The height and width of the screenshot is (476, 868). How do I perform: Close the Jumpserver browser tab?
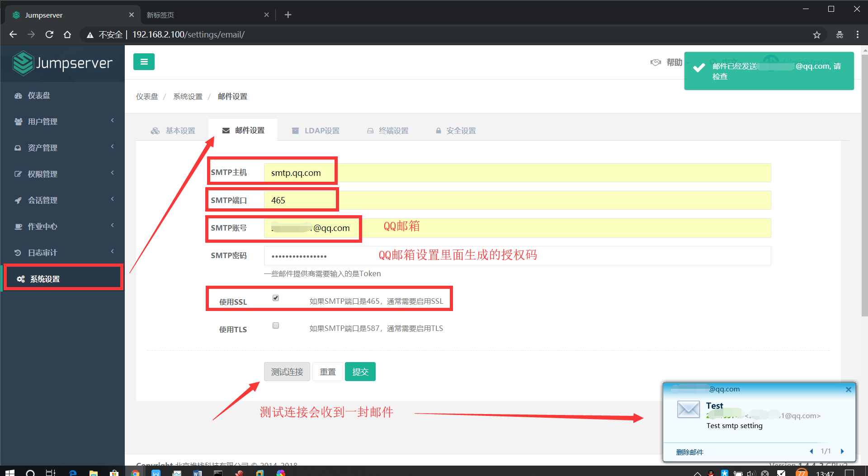[x=132, y=15]
